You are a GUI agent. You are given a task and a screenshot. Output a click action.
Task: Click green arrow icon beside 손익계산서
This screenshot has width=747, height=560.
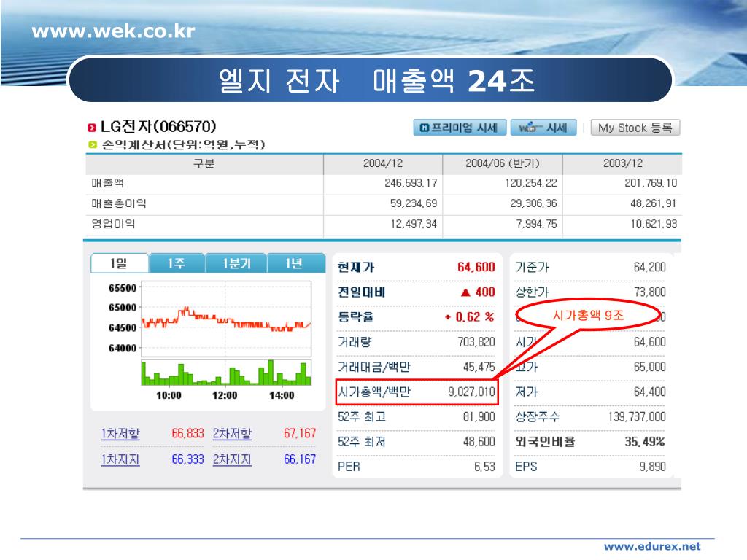[x=93, y=144]
